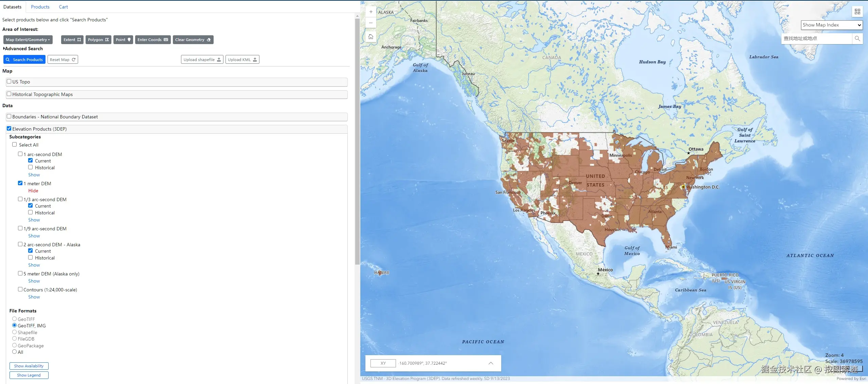This screenshot has width=868, height=384.
Task: Click the home default extent icon
Action: [371, 37]
